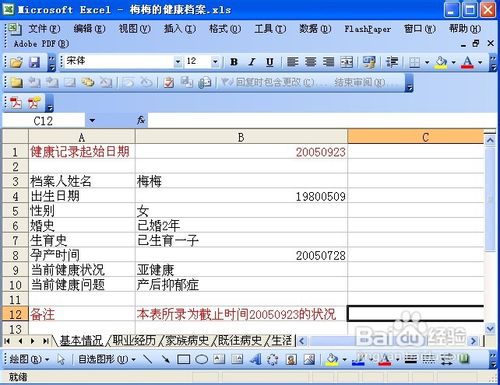Click Convert to Adobe PDF icon
Viewport: 500px width, 385px height.
(x=16, y=103)
